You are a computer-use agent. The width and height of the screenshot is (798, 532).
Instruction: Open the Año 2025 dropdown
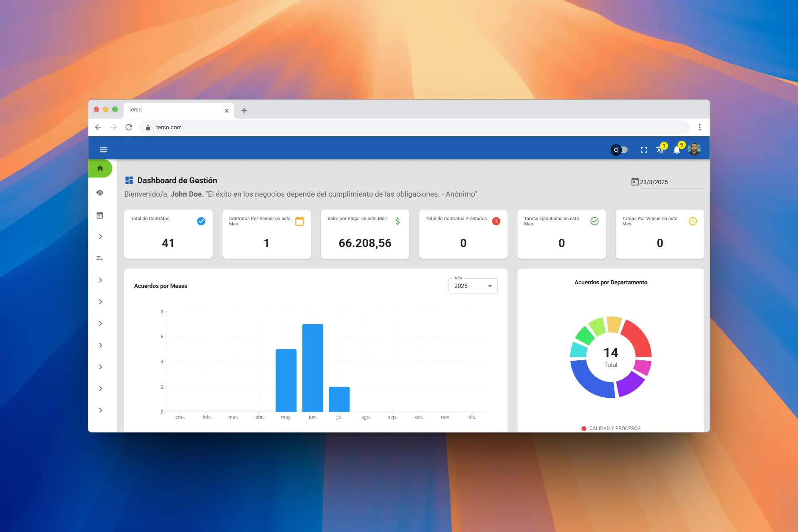473,286
